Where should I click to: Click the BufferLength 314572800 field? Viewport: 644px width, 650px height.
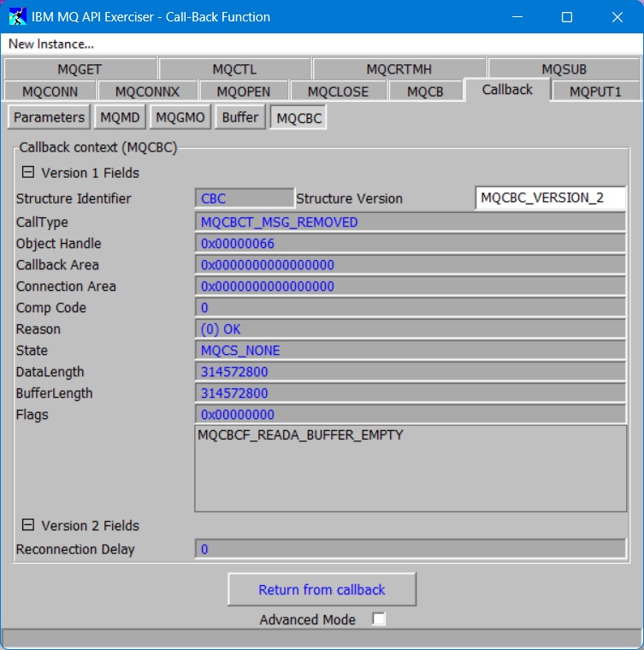410,393
